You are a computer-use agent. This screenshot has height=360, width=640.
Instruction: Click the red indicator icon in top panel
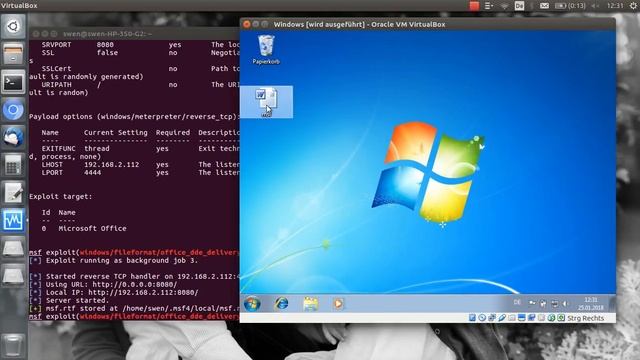pos(474,6)
